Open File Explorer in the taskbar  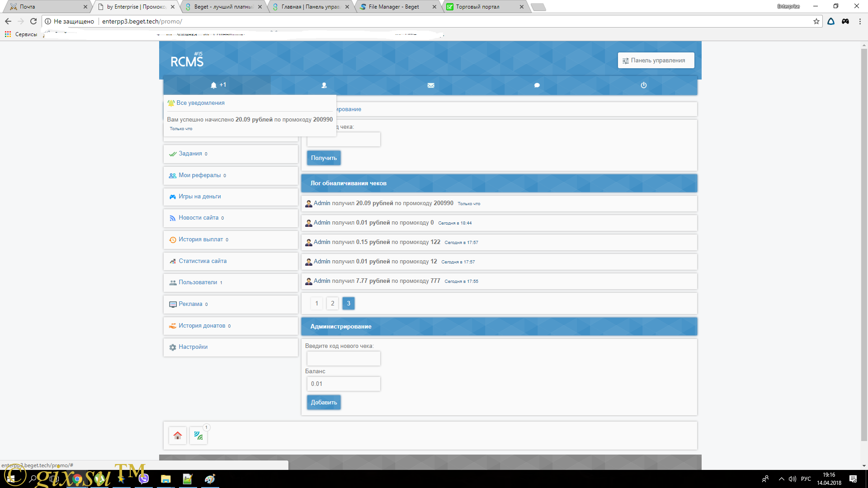(165, 479)
